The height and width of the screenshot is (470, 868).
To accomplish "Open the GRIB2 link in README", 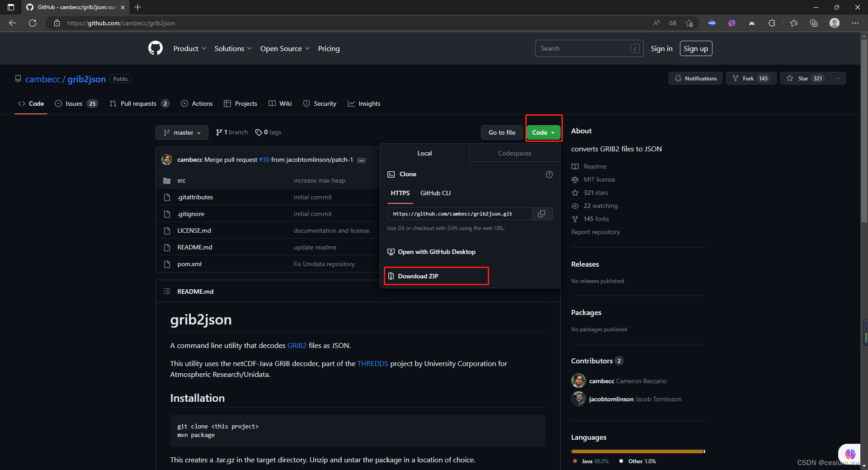I will point(297,346).
